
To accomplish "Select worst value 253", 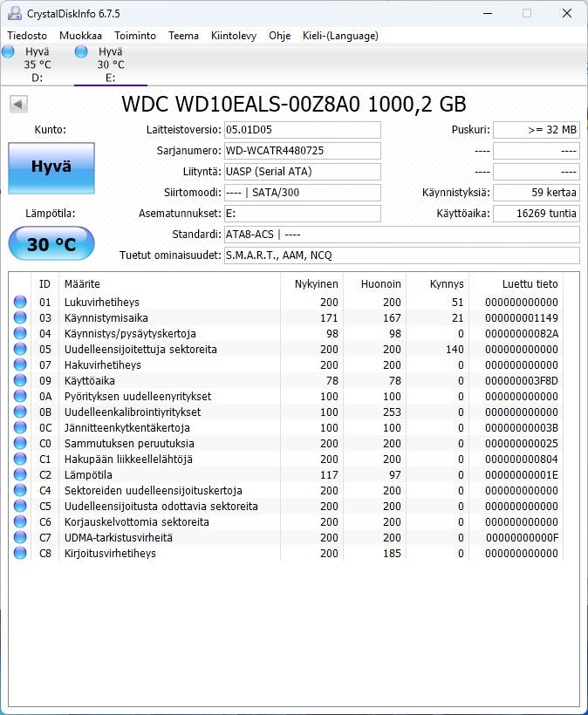I will (392, 412).
